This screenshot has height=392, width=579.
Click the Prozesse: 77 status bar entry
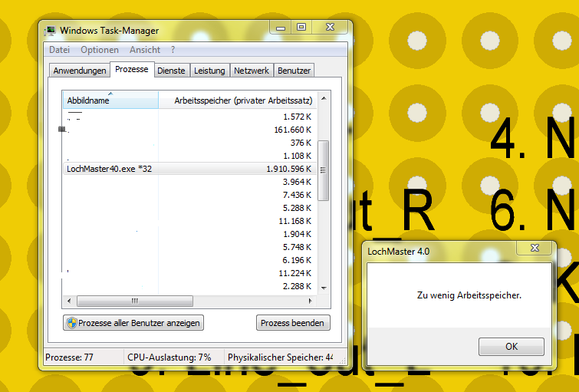point(70,357)
